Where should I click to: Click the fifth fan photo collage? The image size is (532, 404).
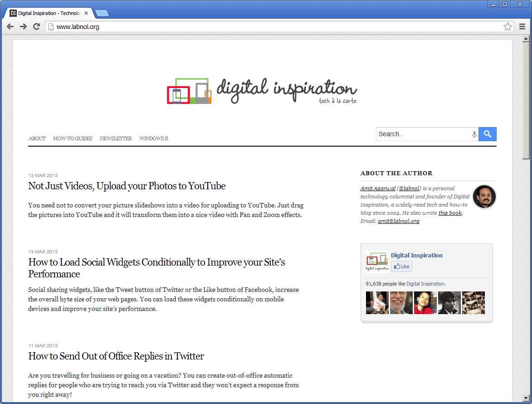coord(473,303)
